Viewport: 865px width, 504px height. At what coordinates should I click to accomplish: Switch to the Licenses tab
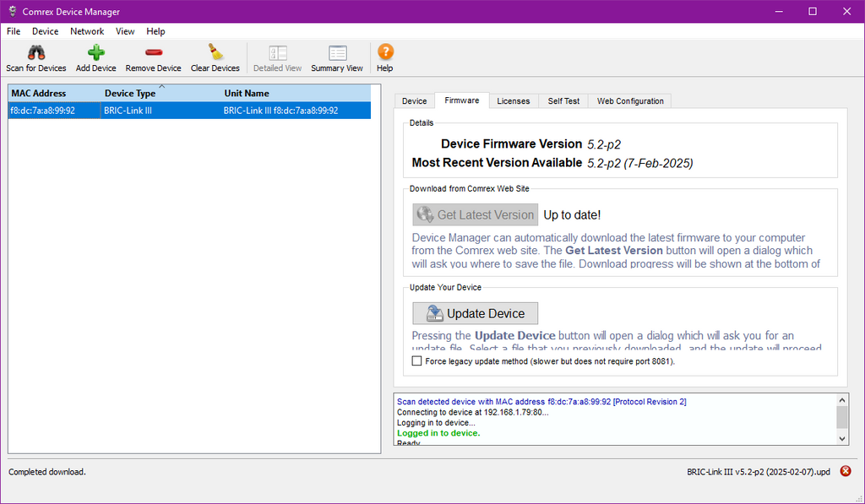coord(513,101)
